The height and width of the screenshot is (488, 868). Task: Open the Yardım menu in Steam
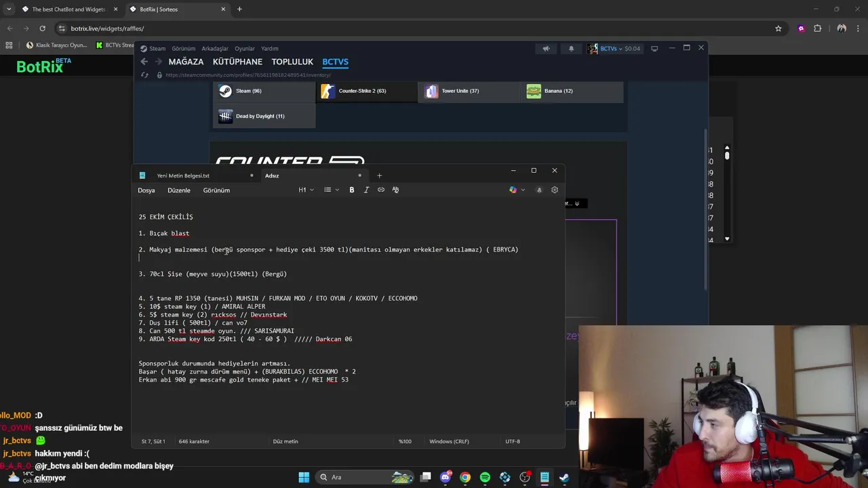coord(270,49)
